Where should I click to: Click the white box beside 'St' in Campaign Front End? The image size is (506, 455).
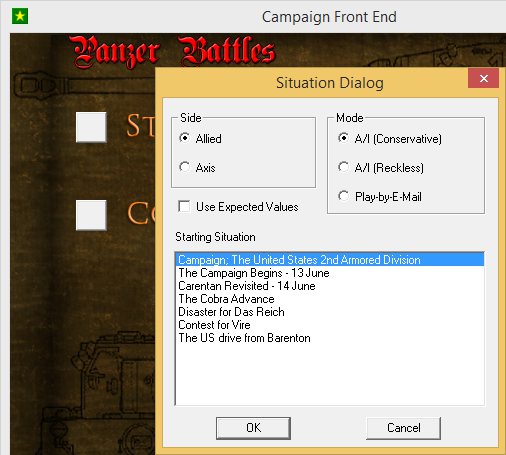91,127
